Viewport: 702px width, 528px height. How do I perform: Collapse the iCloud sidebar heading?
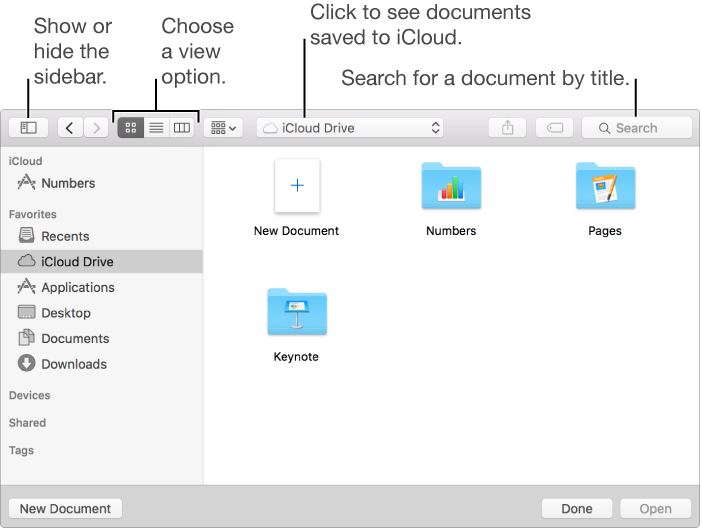pyautogui.click(x=26, y=161)
